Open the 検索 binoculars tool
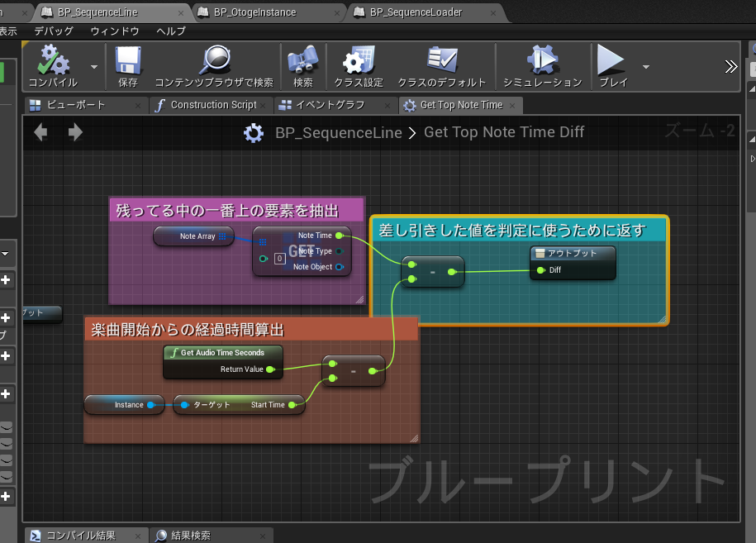This screenshot has width=756, height=543. pos(302,66)
